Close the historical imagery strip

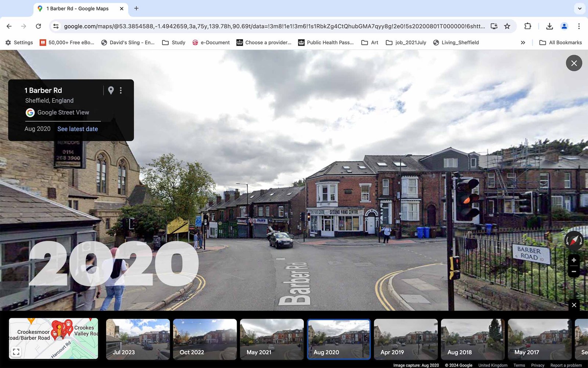(x=574, y=305)
